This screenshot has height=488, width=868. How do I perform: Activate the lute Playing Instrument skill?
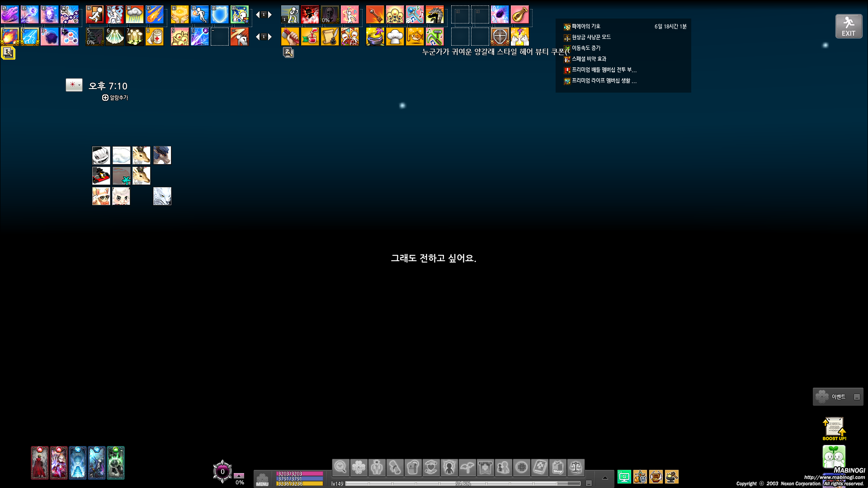click(520, 15)
